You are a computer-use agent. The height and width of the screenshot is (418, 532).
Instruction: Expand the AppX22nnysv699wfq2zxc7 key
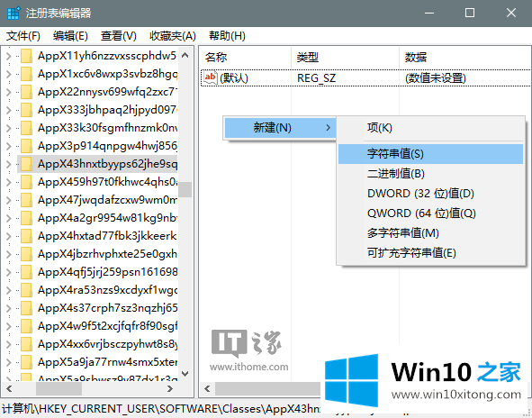[x=9, y=92]
